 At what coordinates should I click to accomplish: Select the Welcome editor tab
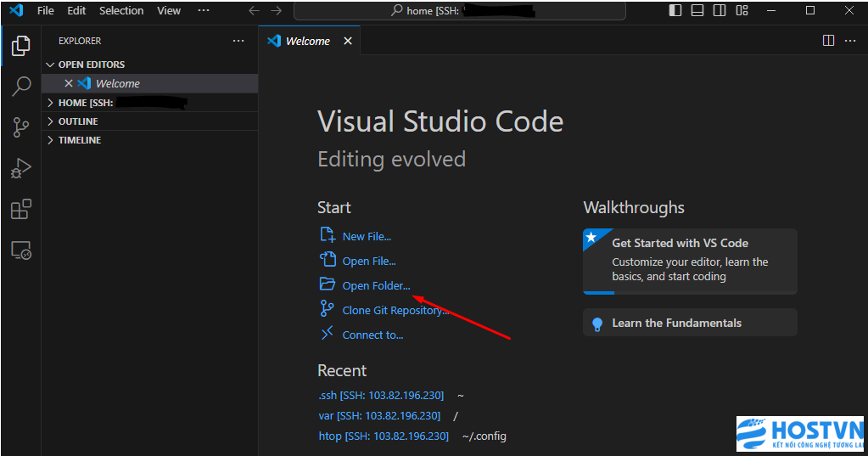[x=308, y=41]
